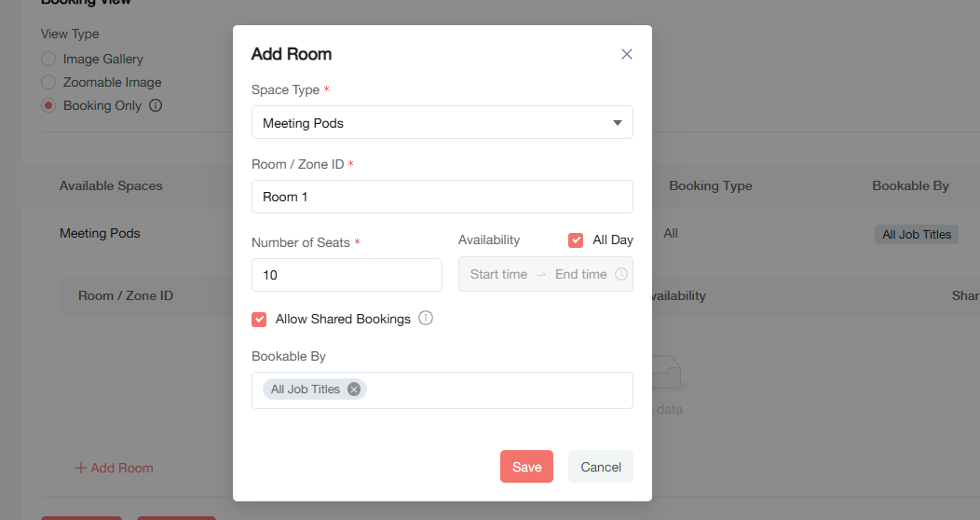Screen dimensions: 980x520
Task: Click the Room / Zone ID text field
Action: 442,197
